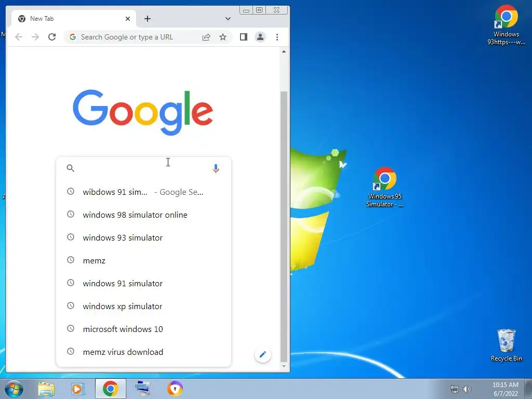Click the Chrome forward arrow
Image resolution: width=532 pixels, height=399 pixels.
click(x=35, y=37)
